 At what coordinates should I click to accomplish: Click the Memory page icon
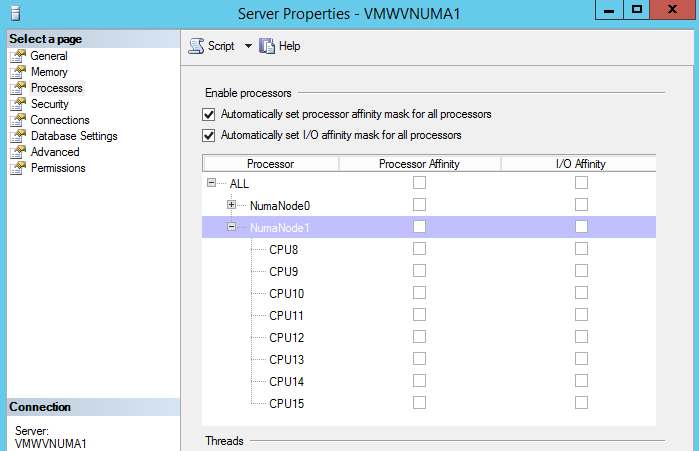click(17, 72)
